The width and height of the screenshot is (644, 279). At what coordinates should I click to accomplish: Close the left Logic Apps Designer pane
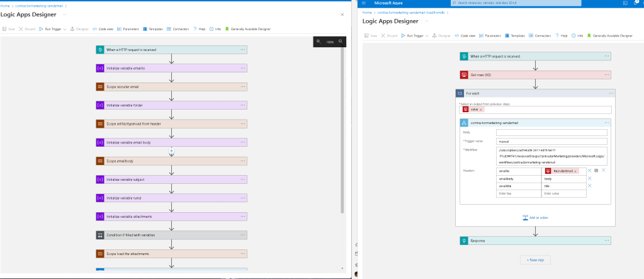point(342,14)
